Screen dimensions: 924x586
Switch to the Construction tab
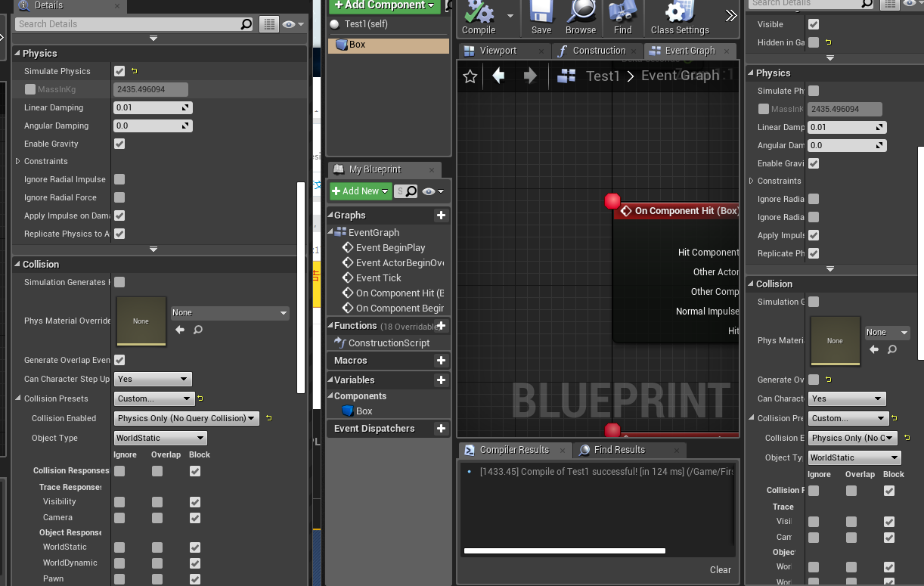click(x=597, y=50)
